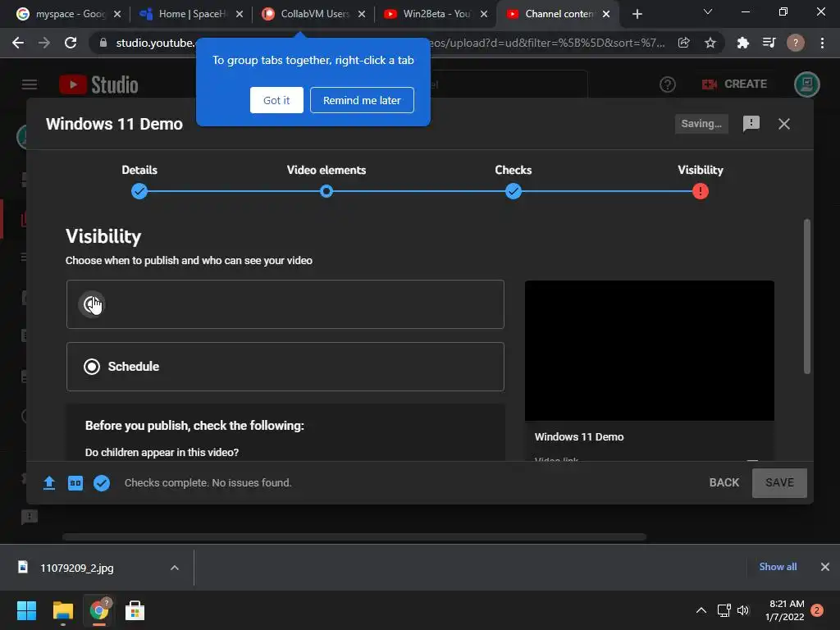
Task: Open the tab search chevron
Action: click(708, 11)
